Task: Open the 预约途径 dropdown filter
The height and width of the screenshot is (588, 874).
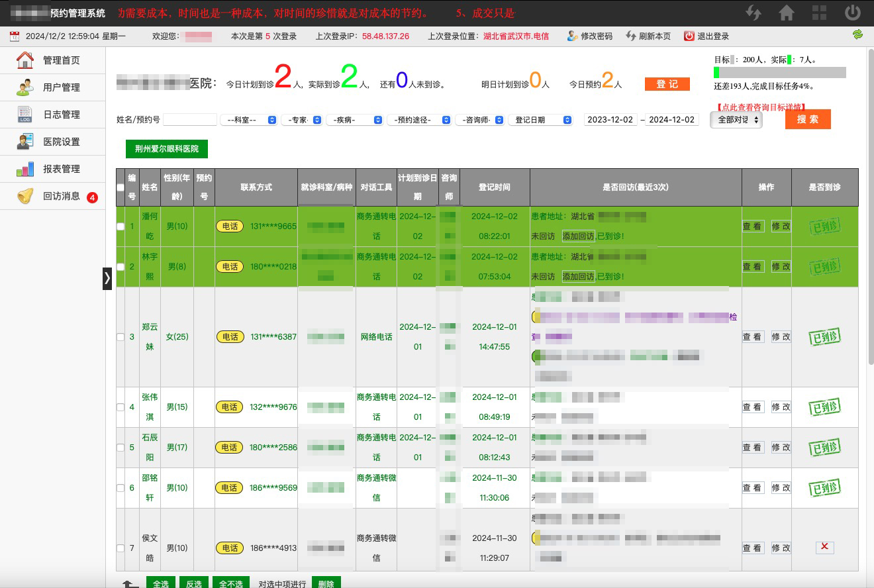Action: click(419, 120)
